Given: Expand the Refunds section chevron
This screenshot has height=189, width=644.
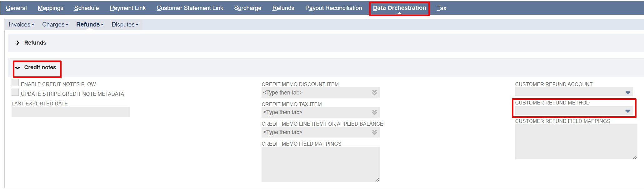Looking at the screenshot, I should tap(18, 43).
